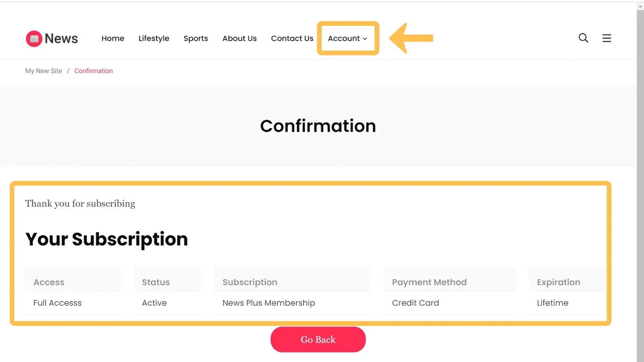Click the vertical page scrollbar
The image size is (644, 362).
point(640,181)
